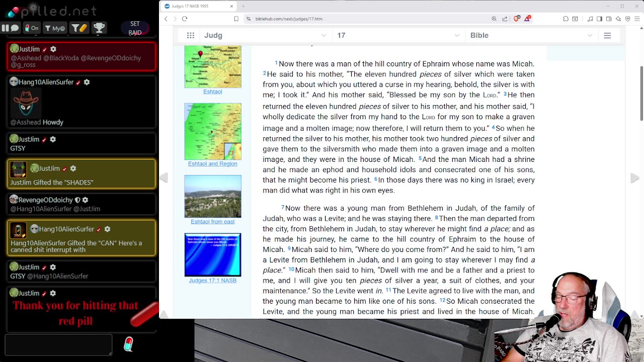Click the SET RAID button
The height and width of the screenshot is (362, 644).
coord(135,28)
